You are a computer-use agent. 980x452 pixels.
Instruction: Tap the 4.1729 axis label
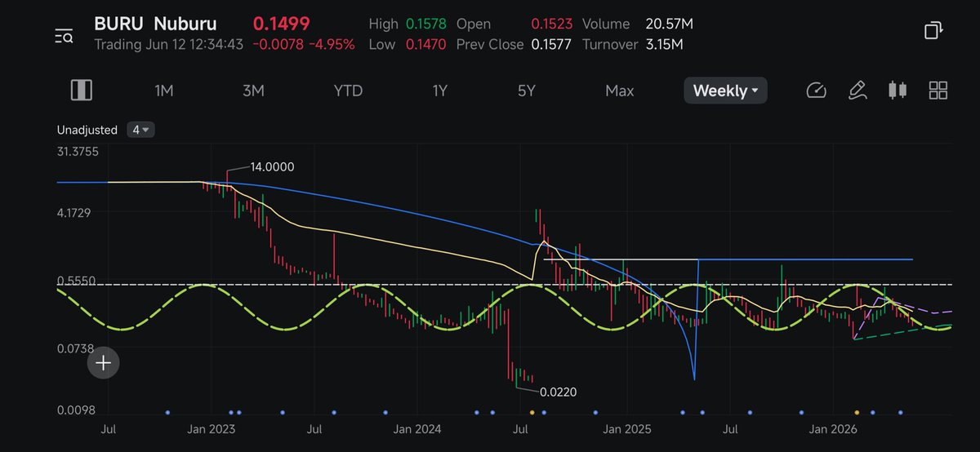(76, 213)
